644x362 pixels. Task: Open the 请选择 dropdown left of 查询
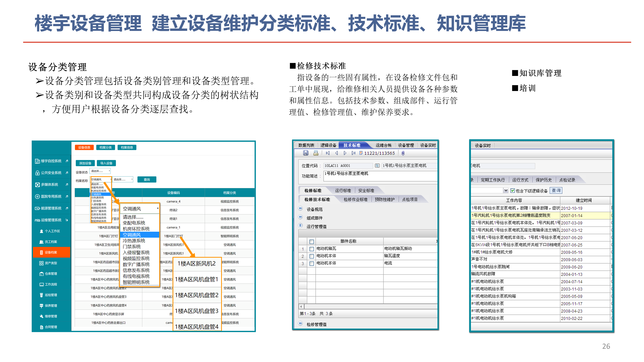(x=123, y=179)
